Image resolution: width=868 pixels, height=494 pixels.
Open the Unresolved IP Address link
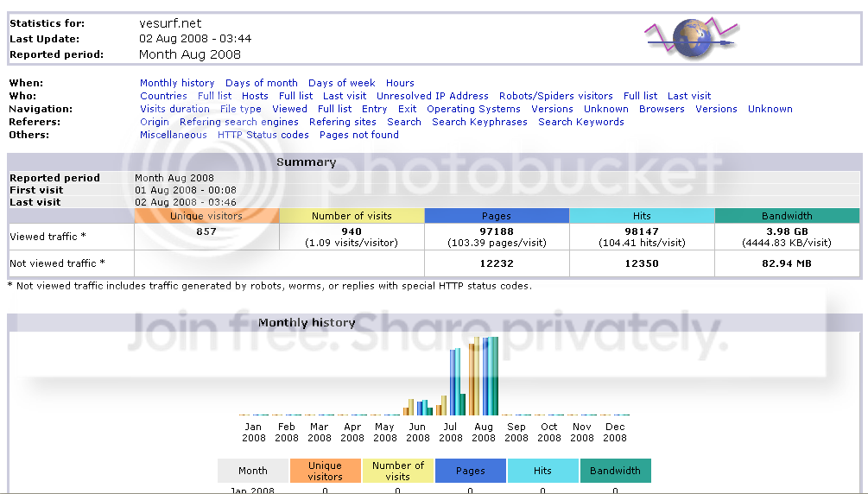click(433, 96)
